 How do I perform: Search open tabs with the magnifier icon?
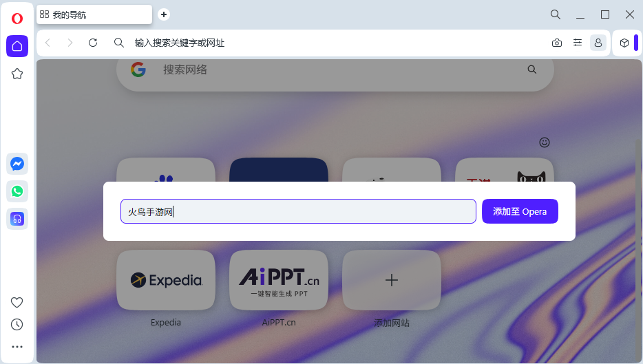(556, 14)
